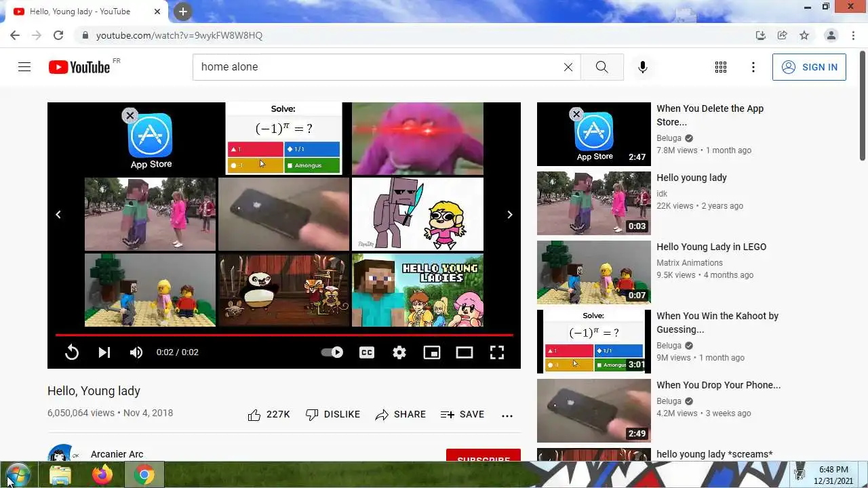This screenshot has height=488, width=868.
Task: Open "When You Drop Your Phone..." video
Action: (718, 385)
